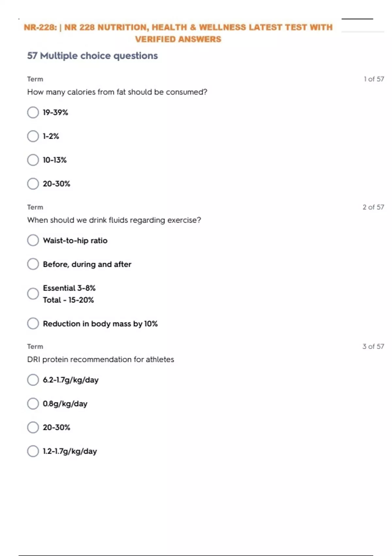Select the 6.2-1.7g/kg/day answer
The height and width of the screenshot is (556, 392).
coord(33,380)
